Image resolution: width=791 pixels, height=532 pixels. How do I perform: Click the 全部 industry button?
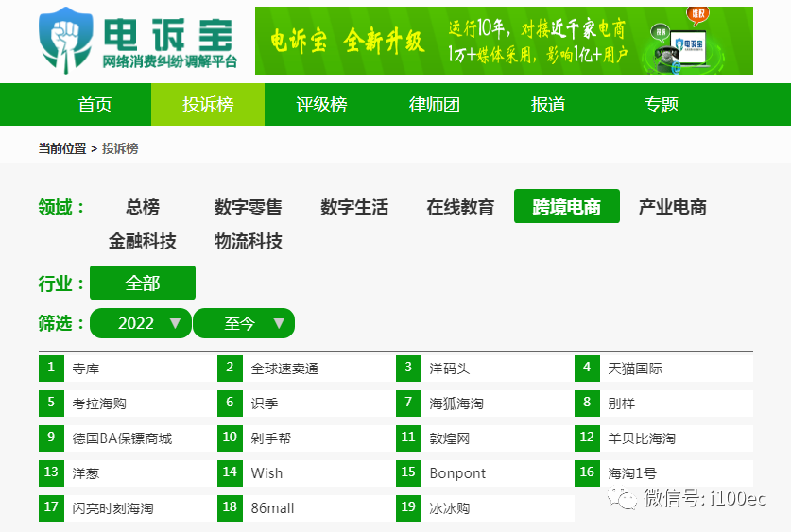[143, 283]
